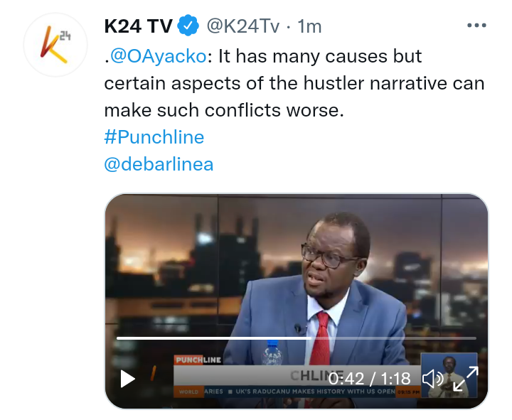512x420 pixels.
Task: Click the PUNCHLINE show banner in the video
Action: 198,360
